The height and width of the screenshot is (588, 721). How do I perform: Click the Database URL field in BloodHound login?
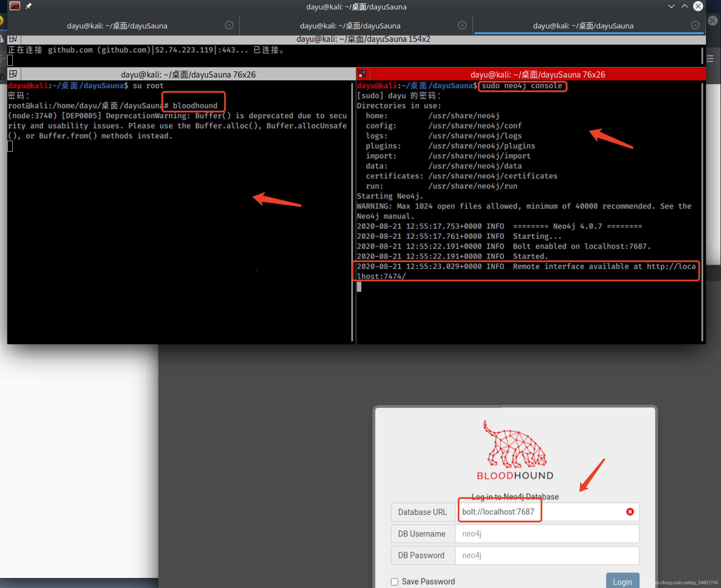pyautogui.click(x=547, y=512)
